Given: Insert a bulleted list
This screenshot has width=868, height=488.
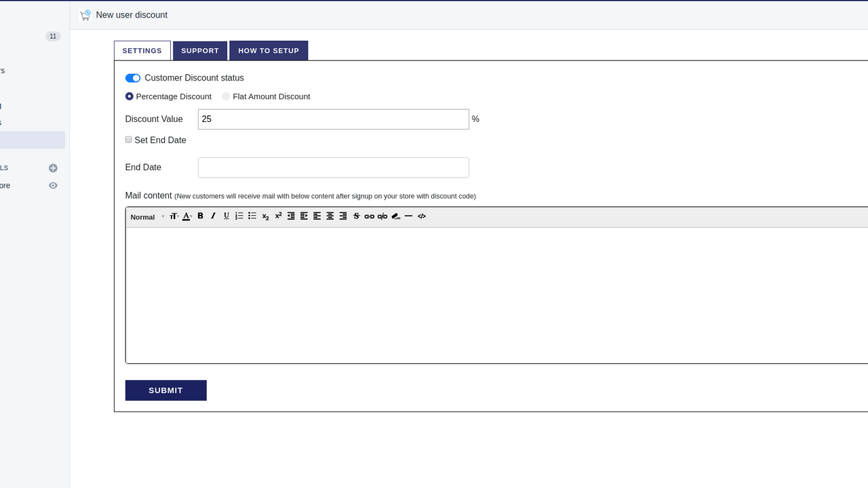Looking at the screenshot, I should coord(252,216).
